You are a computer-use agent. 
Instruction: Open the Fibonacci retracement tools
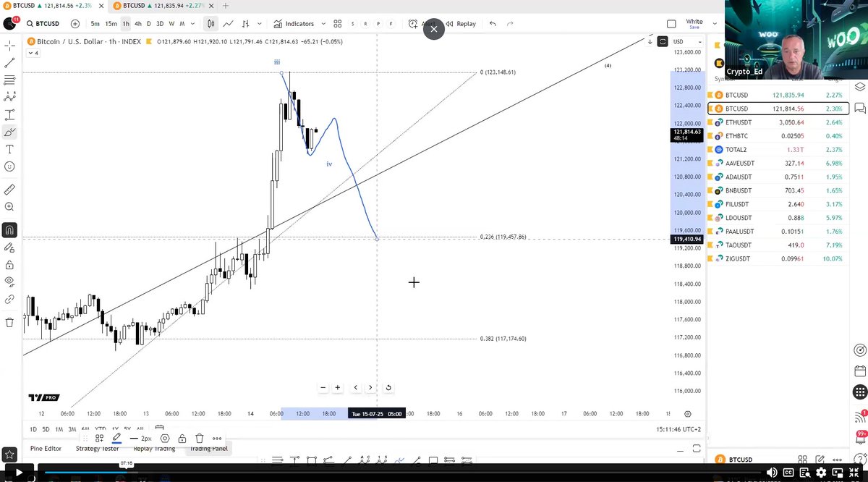point(9,80)
